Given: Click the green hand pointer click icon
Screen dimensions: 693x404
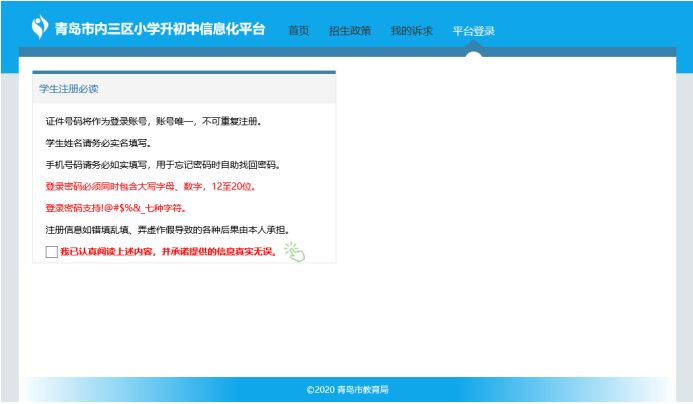Looking at the screenshot, I should (293, 253).
